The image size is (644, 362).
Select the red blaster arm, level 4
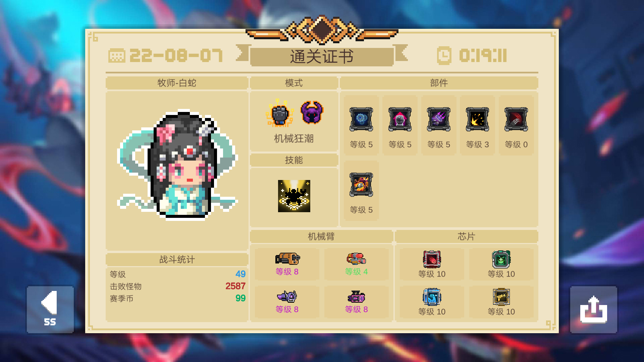356,258
